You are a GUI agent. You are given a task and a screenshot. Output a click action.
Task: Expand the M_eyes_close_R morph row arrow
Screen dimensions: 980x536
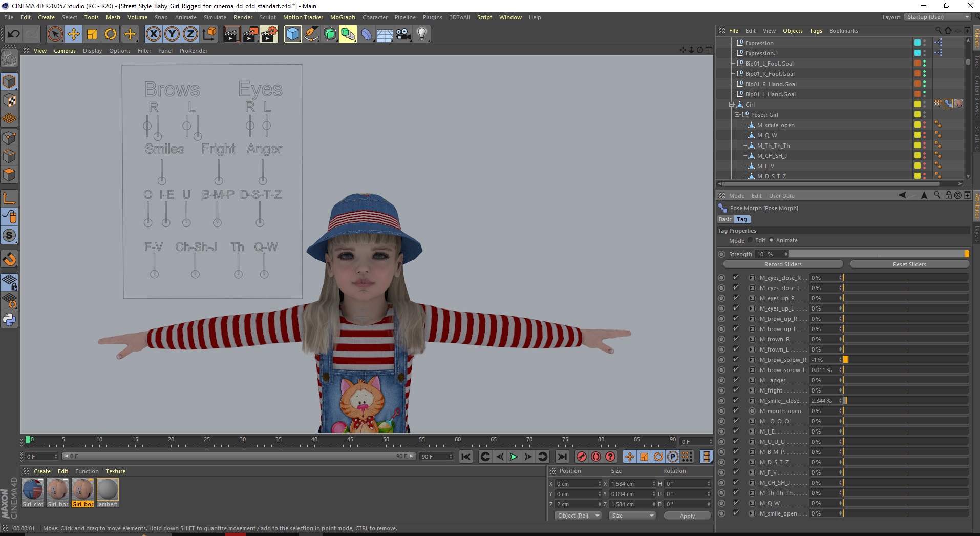pos(752,278)
